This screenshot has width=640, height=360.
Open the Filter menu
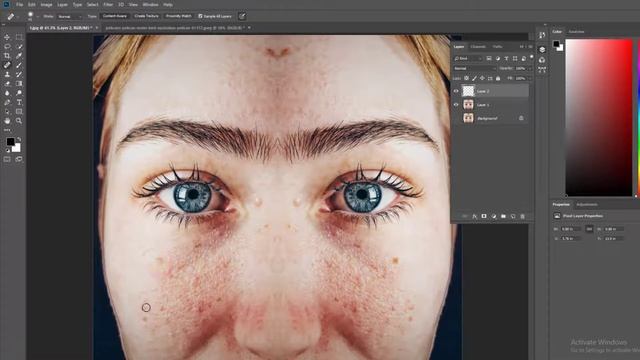point(108,4)
